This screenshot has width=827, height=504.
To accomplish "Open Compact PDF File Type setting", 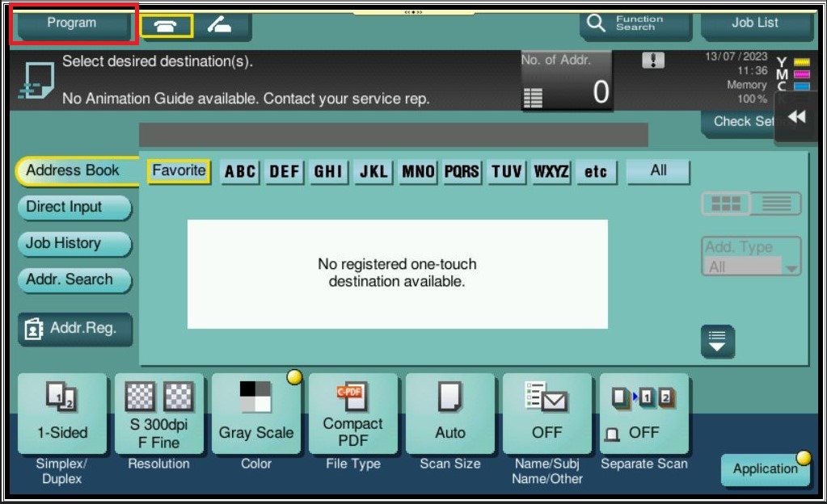I will pos(352,414).
